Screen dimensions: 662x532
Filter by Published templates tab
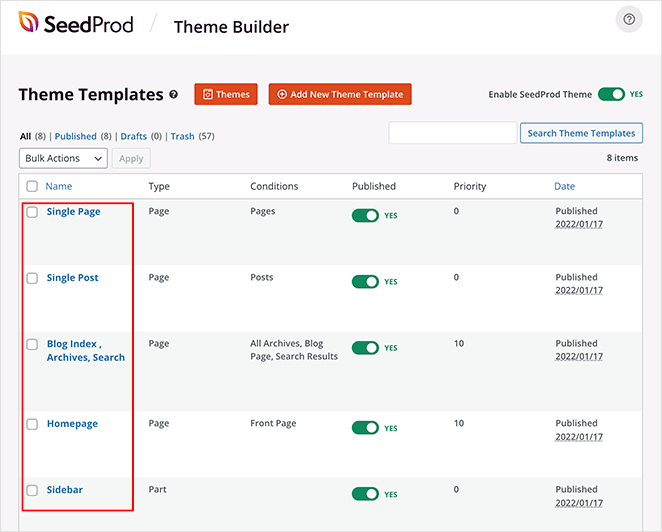[x=75, y=136]
